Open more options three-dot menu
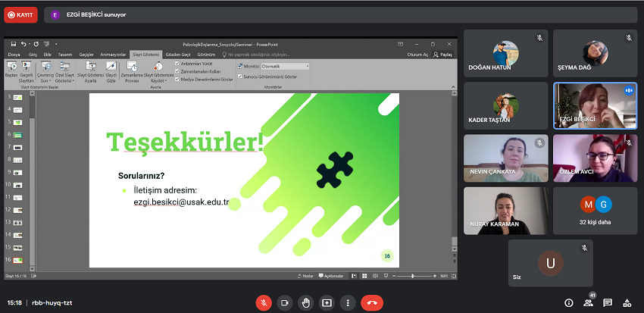Image resolution: width=644 pixels, height=313 pixels. pyautogui.click(x=347, y=302)
